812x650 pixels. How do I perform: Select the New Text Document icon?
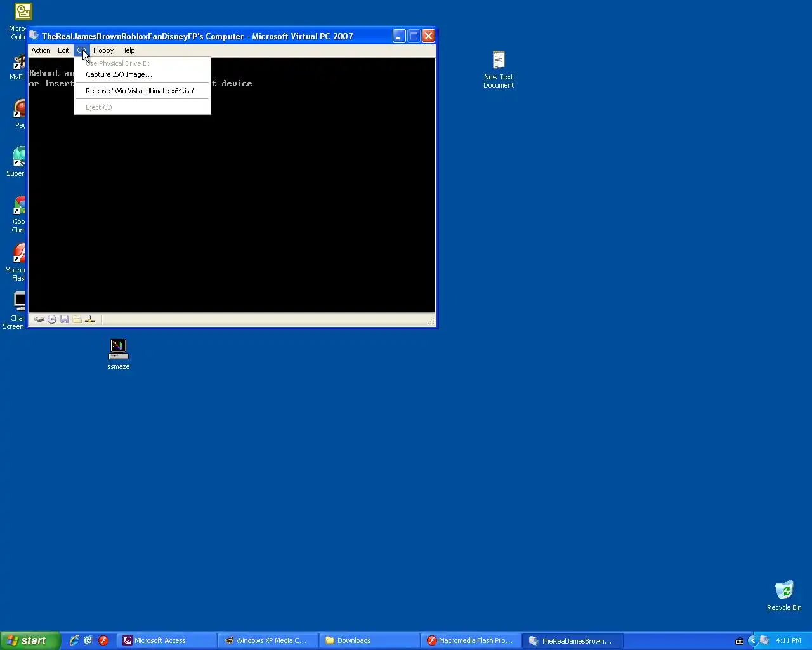499,69
